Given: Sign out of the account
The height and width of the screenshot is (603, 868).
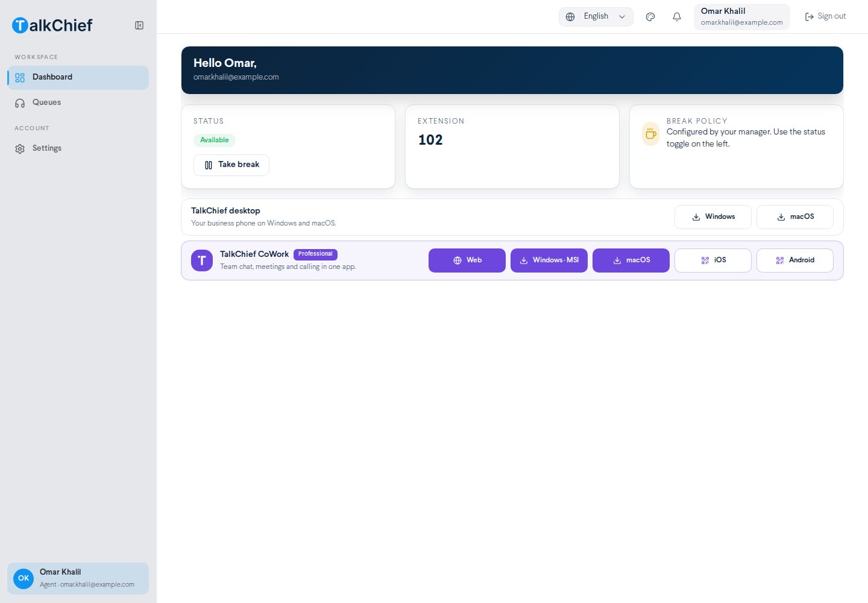Looking at the screenshot, I should [826, 17].
